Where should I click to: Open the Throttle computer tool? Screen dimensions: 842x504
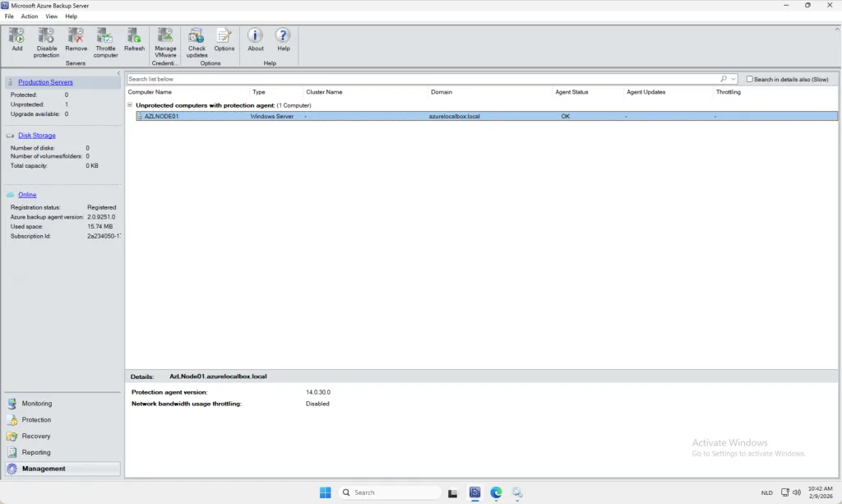pyautogui.click(x=105, y=36)
